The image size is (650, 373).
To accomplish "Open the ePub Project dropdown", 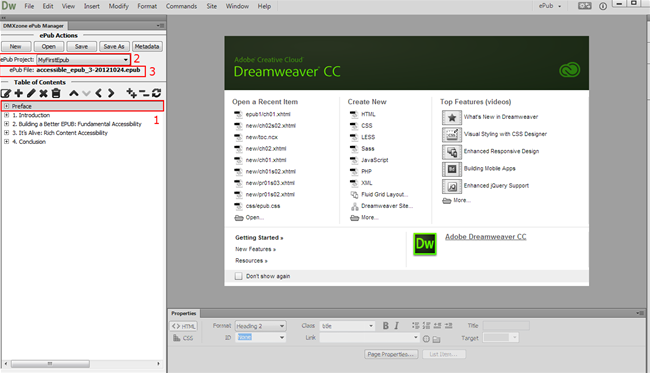I will coord(83,60).
